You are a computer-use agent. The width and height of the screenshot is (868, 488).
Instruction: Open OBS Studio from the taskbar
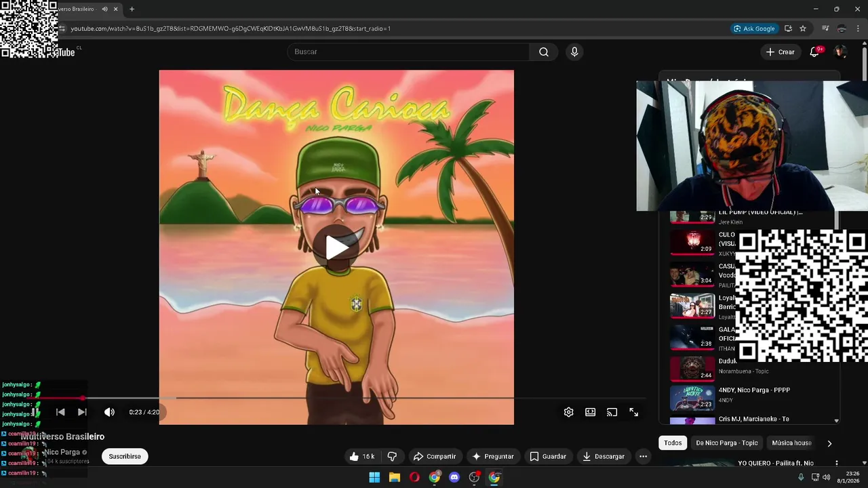click(x=474, y=477)
